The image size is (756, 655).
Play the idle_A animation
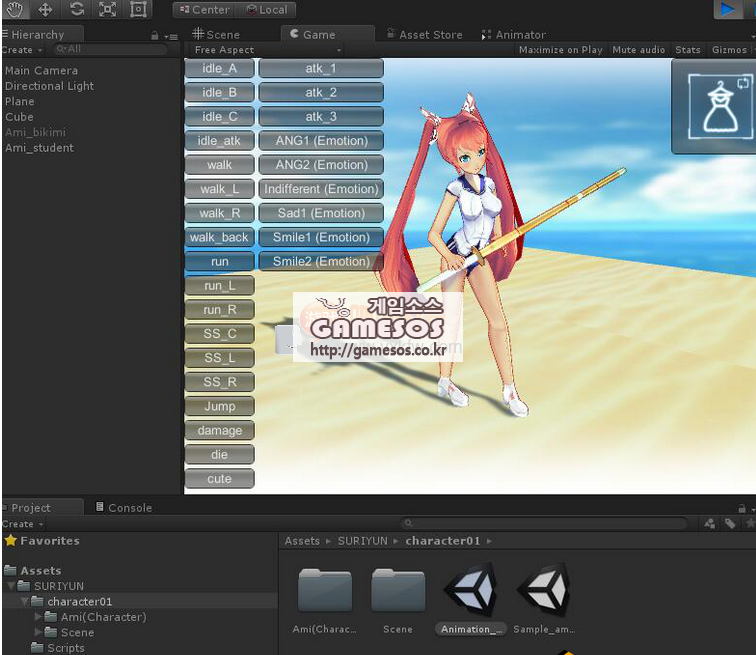219,68
